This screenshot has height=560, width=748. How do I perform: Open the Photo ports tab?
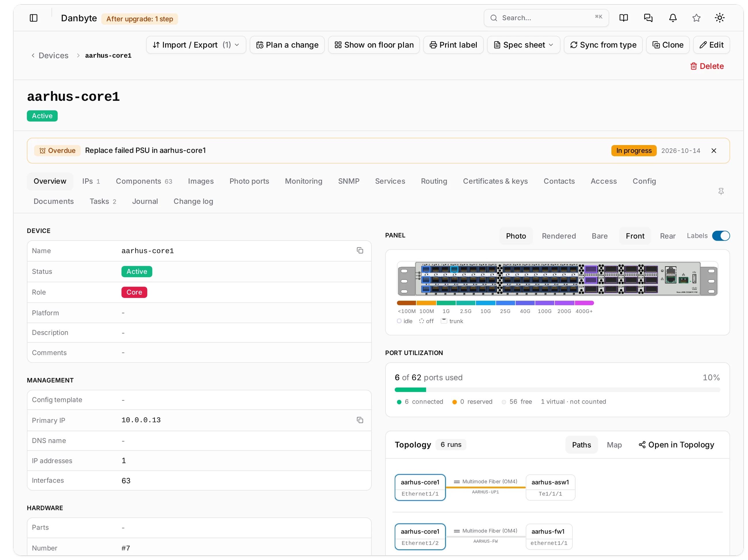[x=249, y=181]
